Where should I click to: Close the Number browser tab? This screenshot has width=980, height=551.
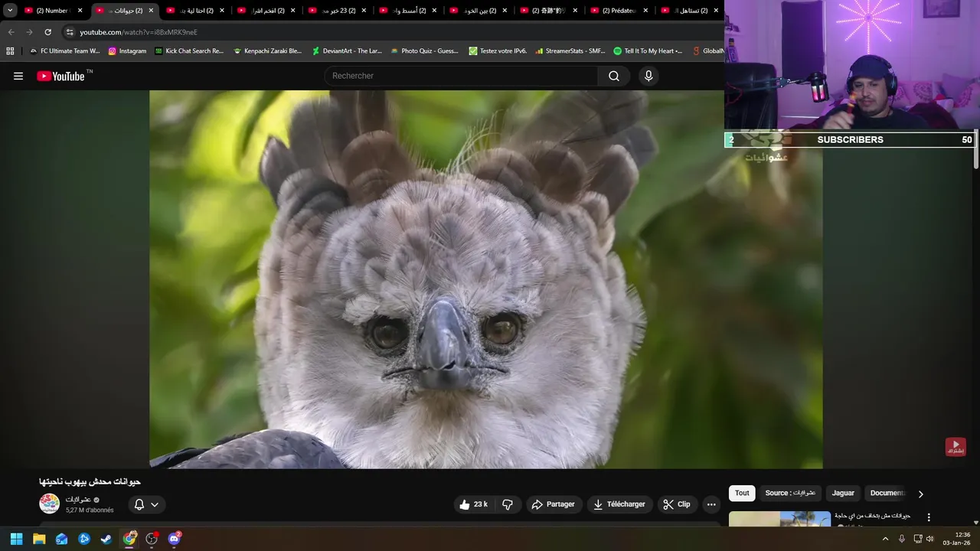tap(80, 11)
